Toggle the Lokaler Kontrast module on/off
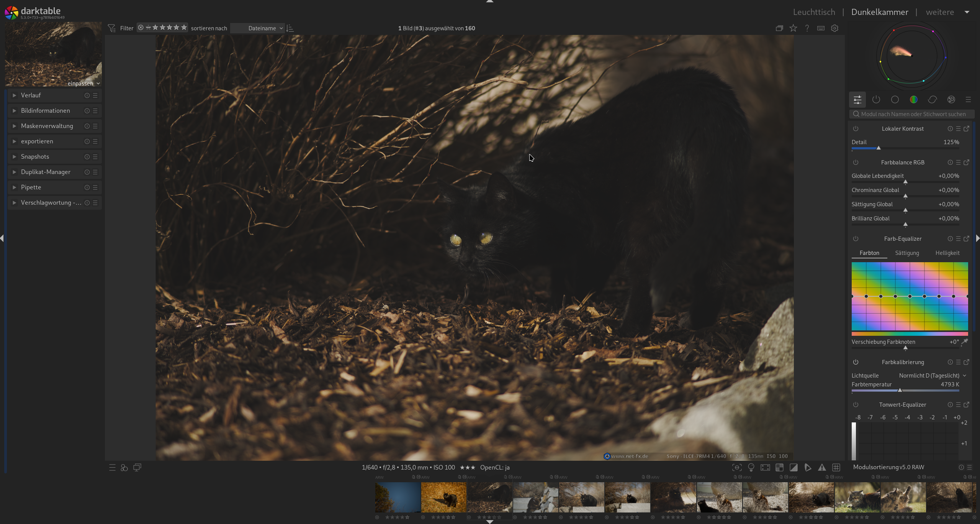This screenshot has width=980, height=524. 856,129
